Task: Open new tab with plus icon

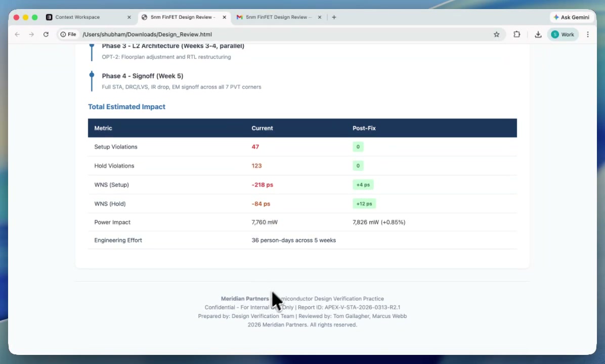Action: (334, 17)
